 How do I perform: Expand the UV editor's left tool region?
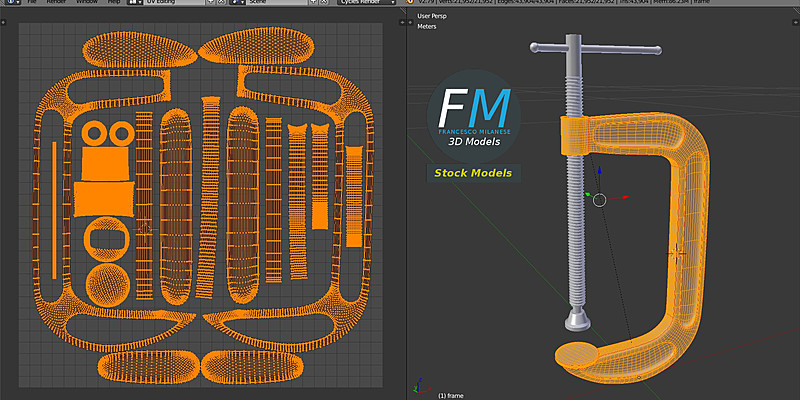click(x=3, y=22)
